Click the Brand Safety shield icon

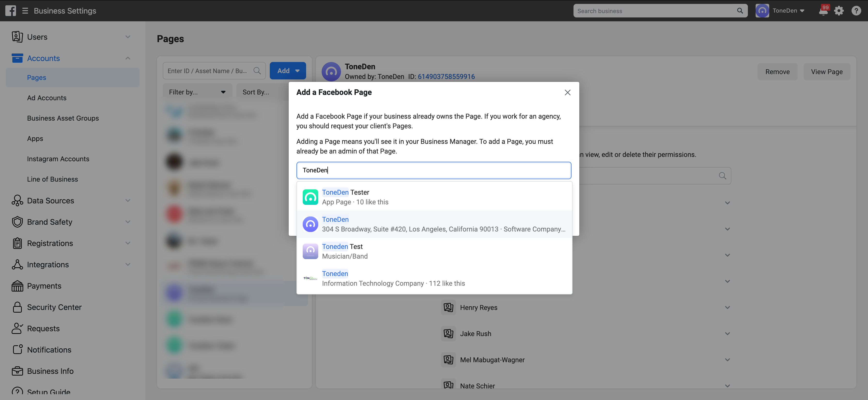[x=17, y=222]
